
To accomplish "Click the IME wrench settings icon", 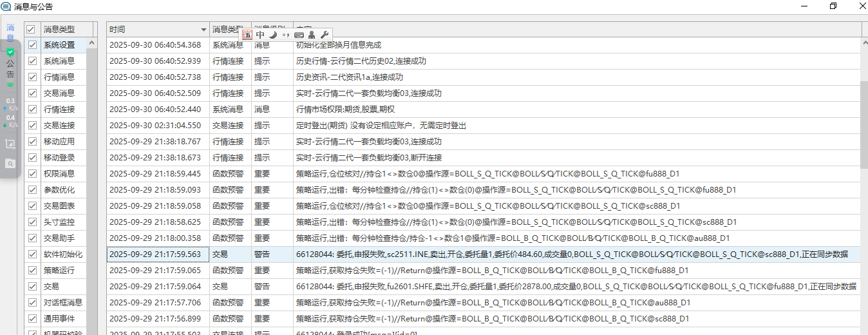I will [x=325, y=35].
